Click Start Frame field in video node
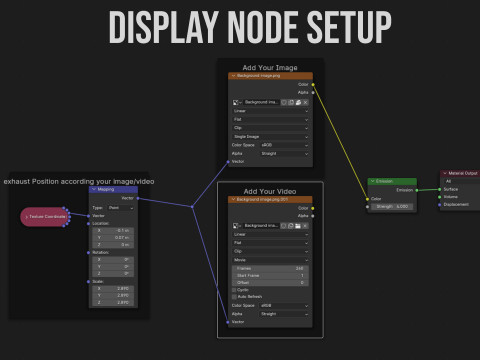This screenshot has width=480, height=360. tap(270, 276)
